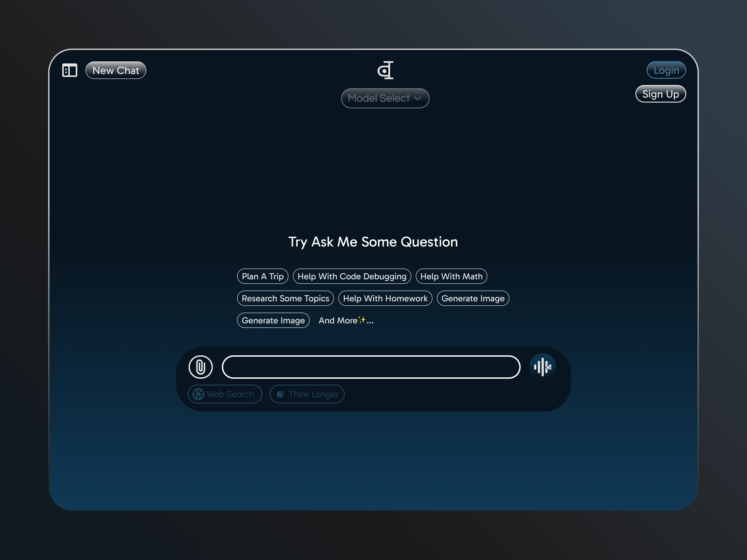Attach a file with the paperclip icon
Screen dimensions: 747x560
pos(201,367)
